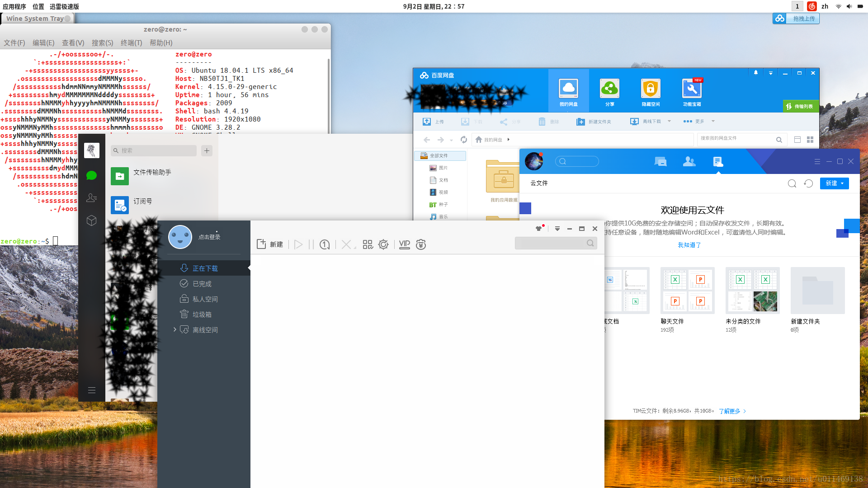Expand the 离线空间 tree arrow in Xunlei

175,329
